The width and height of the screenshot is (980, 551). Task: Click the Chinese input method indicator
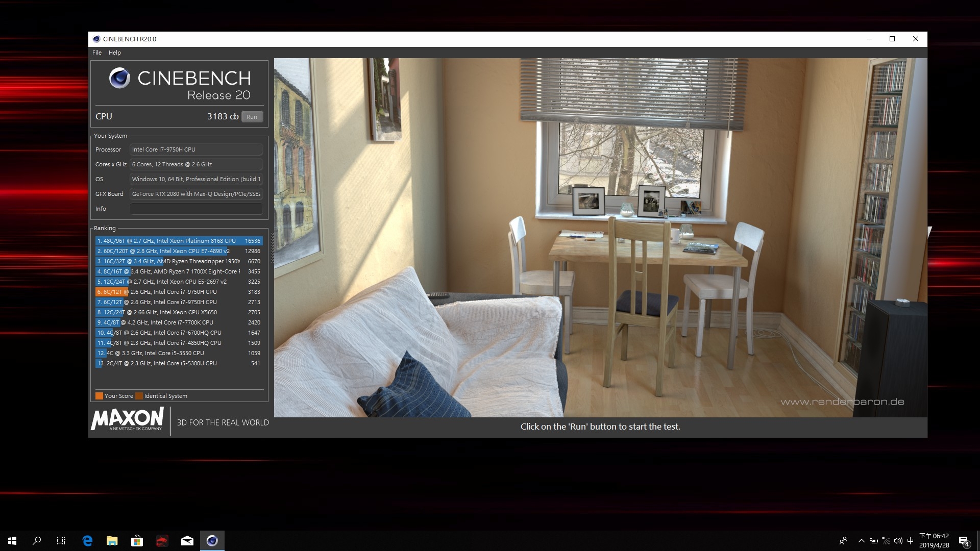coord(911,541)
